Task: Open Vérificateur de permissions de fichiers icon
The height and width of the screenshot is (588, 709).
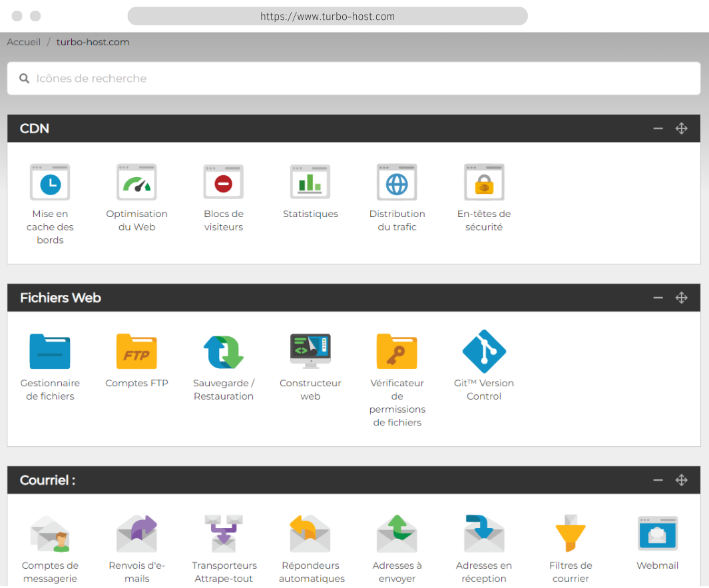Action: tap(397, 352)
